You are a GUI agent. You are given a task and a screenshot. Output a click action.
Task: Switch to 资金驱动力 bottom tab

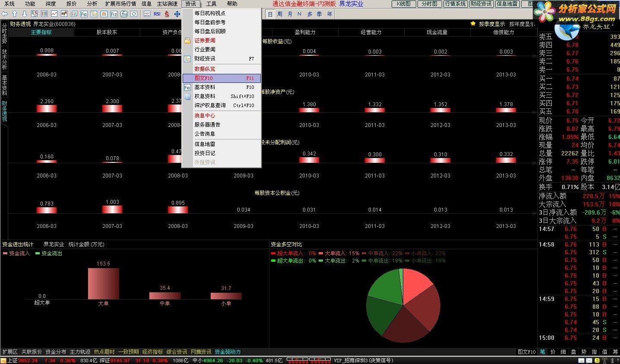228,352
